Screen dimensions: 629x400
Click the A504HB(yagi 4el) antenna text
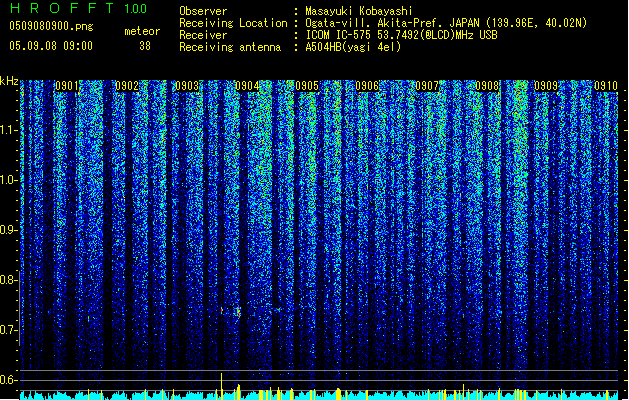tap(353, 47)
